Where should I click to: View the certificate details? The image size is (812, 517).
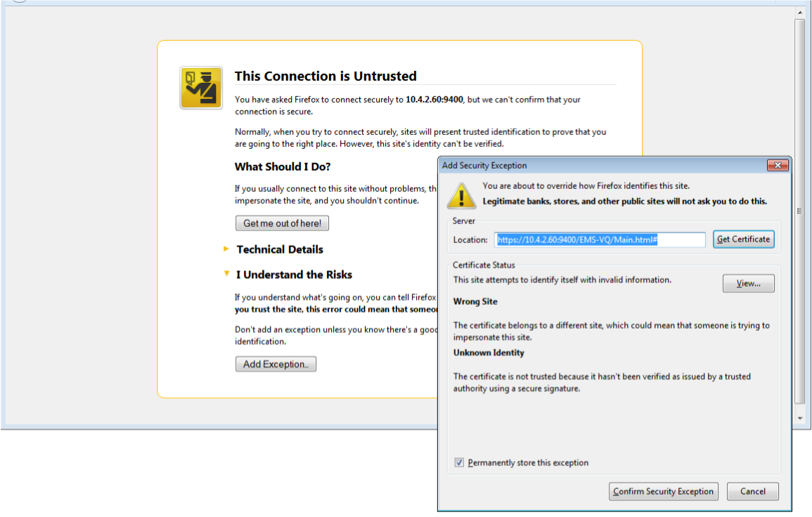(748, 284)
